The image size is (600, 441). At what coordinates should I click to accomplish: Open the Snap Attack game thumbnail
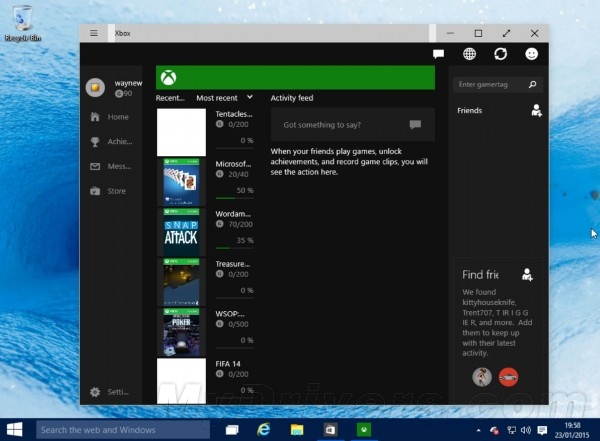[x=181, y=232]
